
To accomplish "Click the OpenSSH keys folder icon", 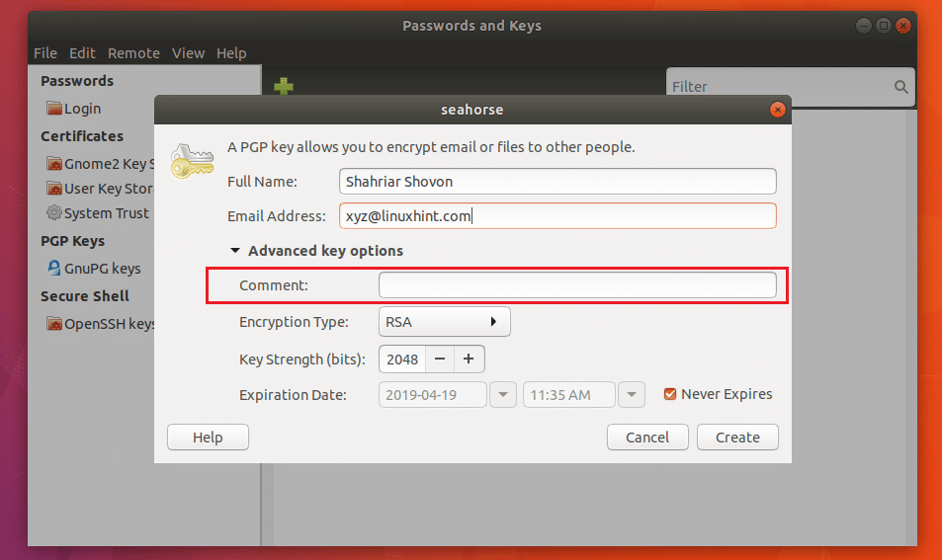I will 54,324.
